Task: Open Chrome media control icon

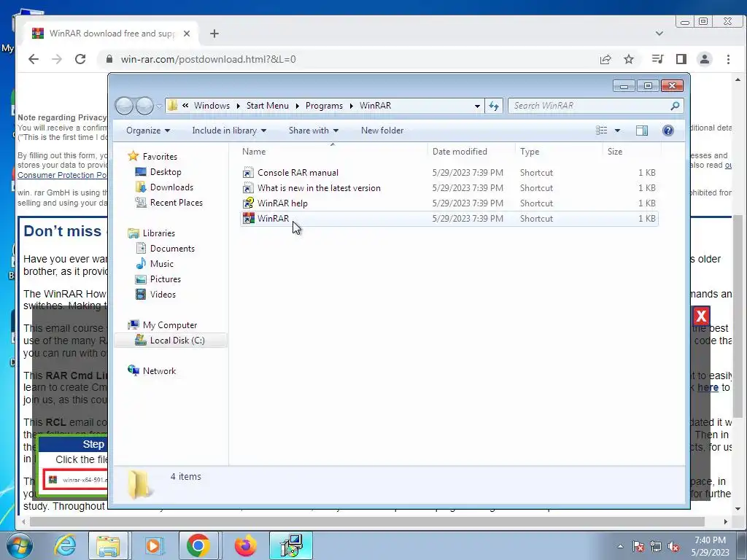Action: point(657,59)
